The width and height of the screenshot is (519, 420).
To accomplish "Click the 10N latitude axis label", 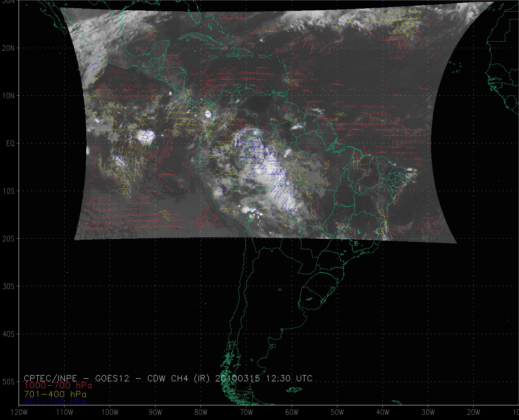I will pos(8,96).
